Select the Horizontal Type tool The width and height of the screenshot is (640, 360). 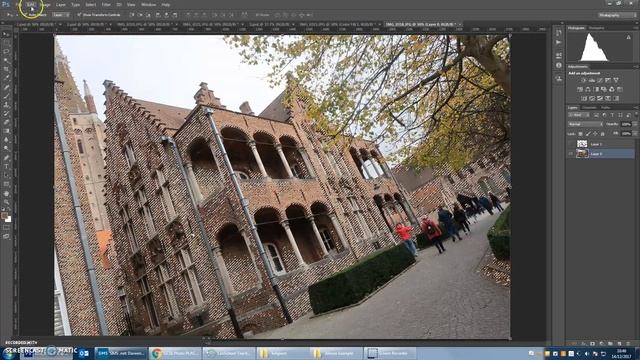click(x=6, y=166)
